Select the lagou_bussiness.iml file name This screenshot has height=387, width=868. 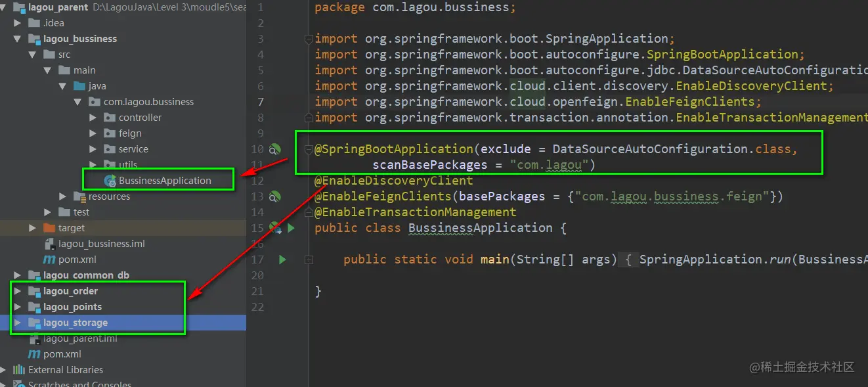pyautogui.click(x=102, y=244)
